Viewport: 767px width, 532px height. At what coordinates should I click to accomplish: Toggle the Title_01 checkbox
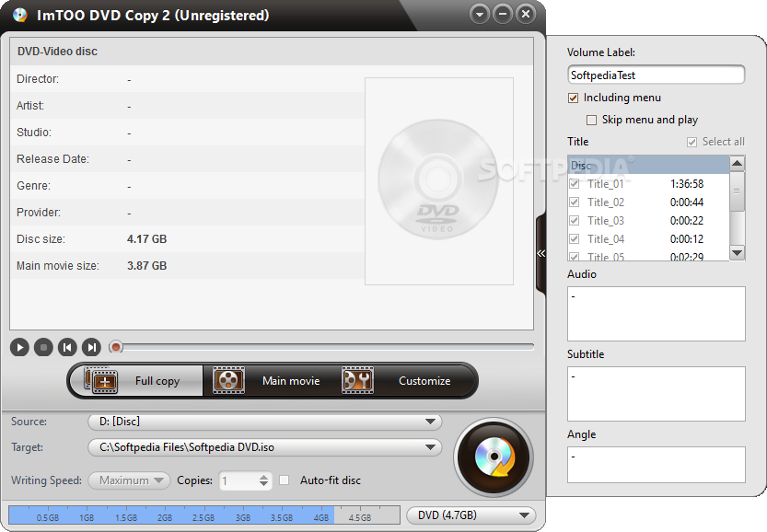click(x=575, y=184)
